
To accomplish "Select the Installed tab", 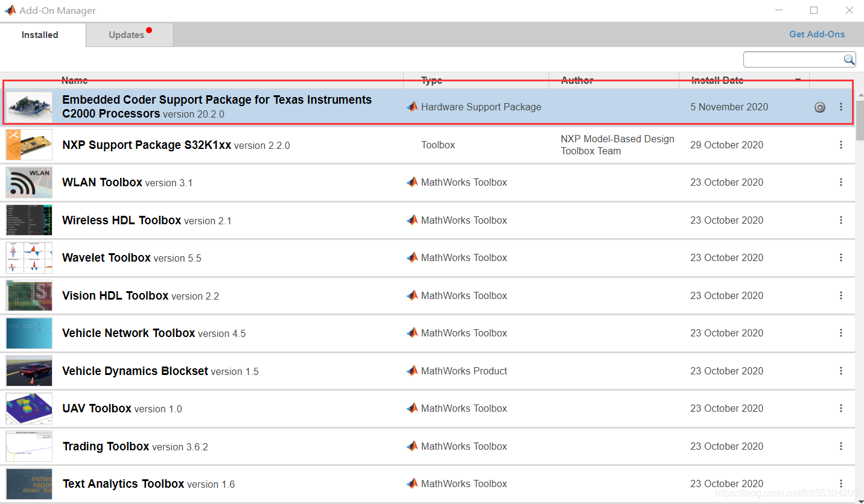I will (x=40, y=35).
